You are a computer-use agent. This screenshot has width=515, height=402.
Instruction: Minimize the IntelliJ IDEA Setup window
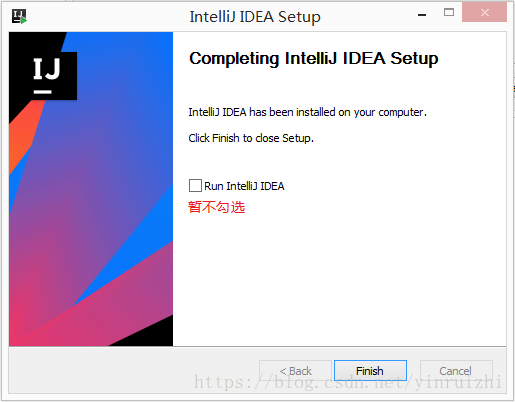pos(422,15)
